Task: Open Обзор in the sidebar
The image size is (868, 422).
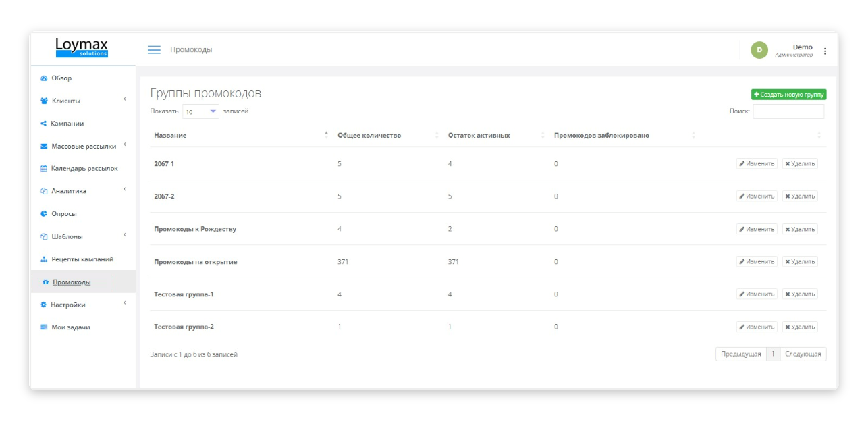Action: pos(61,78)
